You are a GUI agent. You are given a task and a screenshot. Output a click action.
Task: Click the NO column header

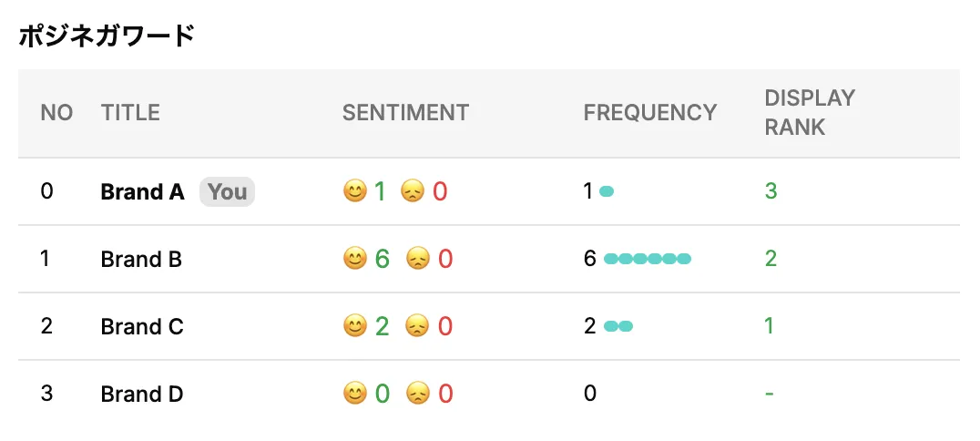click(x=56, y=113)
